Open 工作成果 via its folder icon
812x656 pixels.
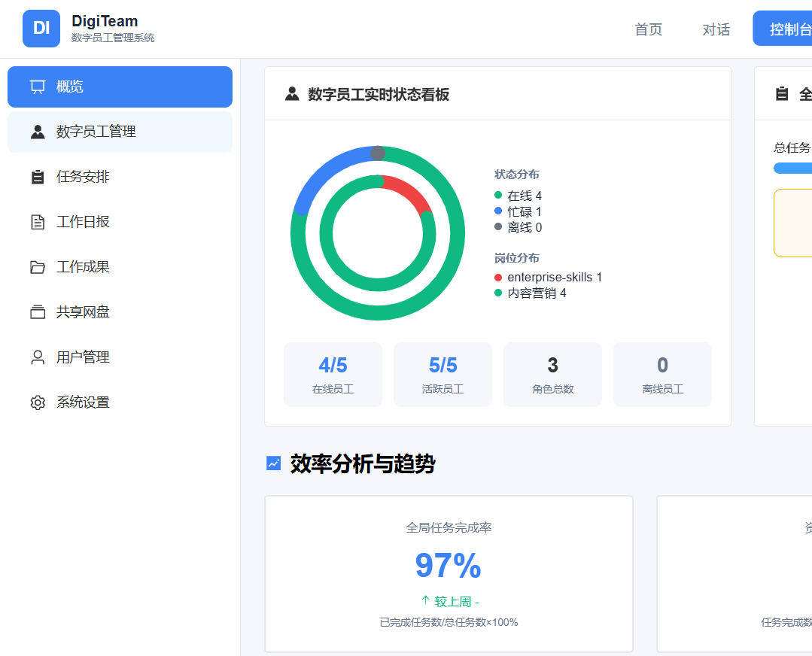coord(36,266)
